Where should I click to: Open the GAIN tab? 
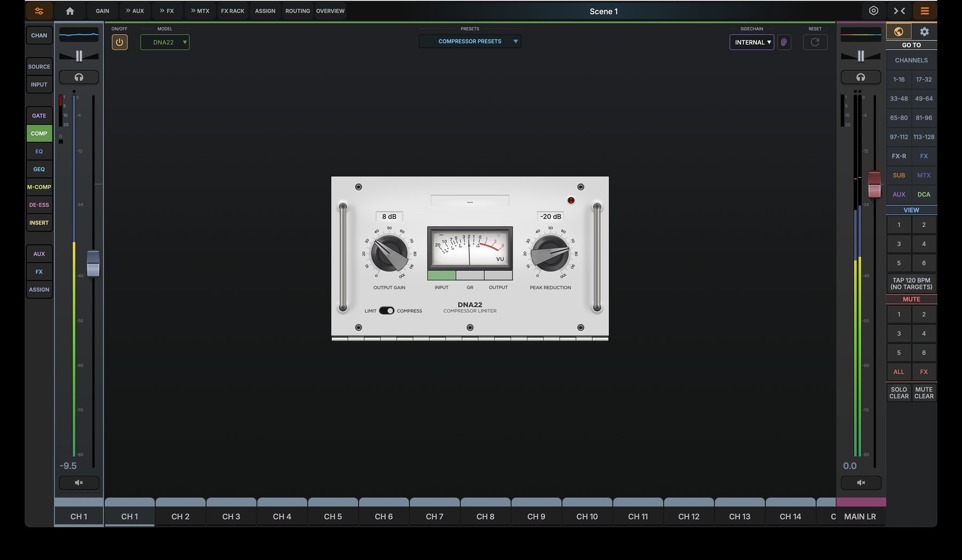coord(103,11)
